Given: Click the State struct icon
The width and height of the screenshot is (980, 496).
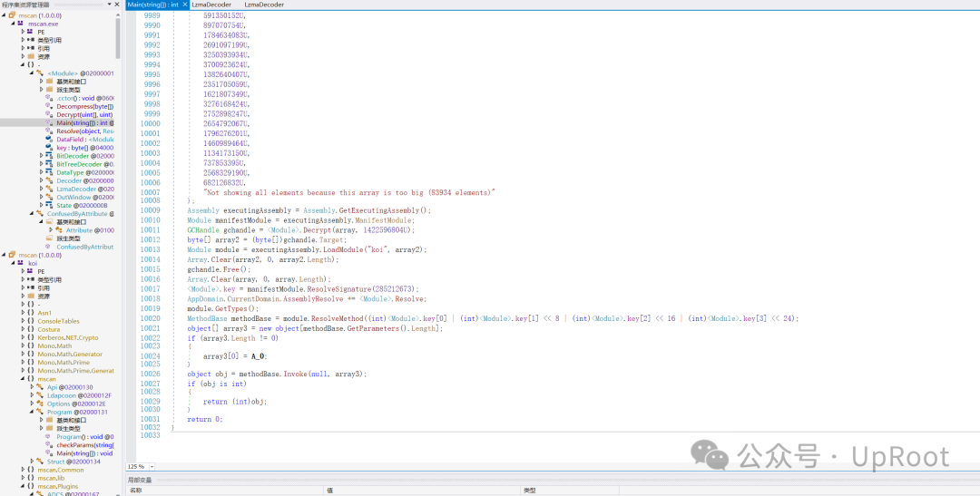Looking at the screenshot, I should click(49, 205).
